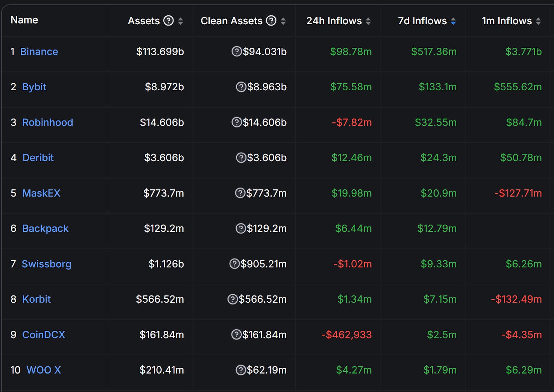
Task: Click the help icon beside WOO X $62.19m
Action: point(241,370)
